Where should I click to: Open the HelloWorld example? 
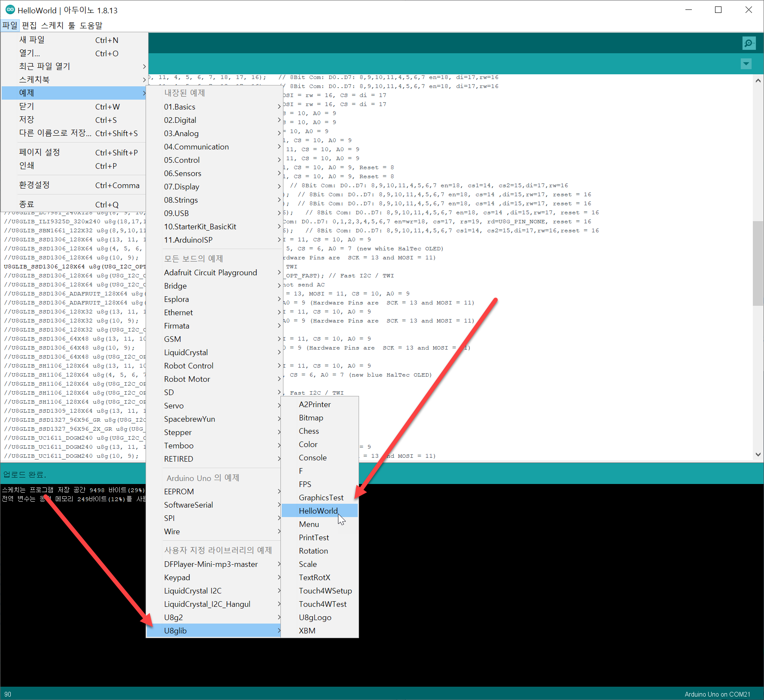[320, 511]
